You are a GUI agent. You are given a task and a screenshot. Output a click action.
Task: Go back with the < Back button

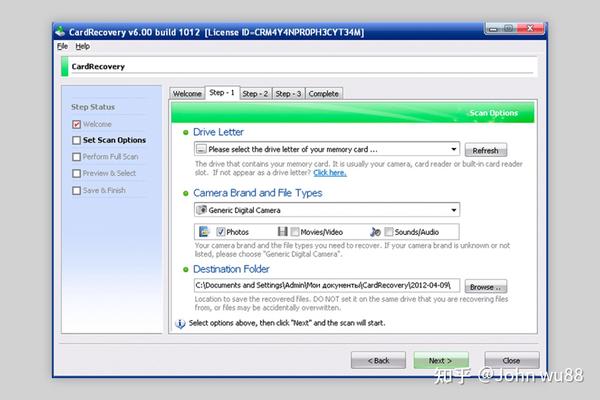coord(378,361)
